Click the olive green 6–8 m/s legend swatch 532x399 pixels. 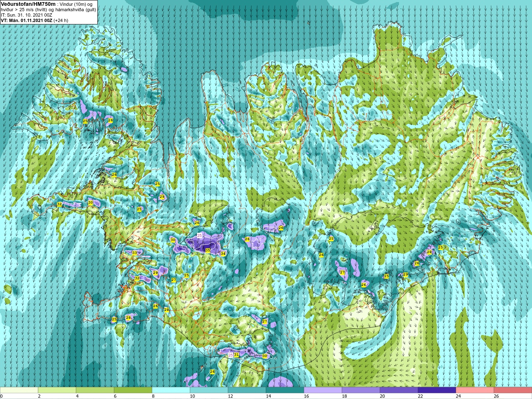[133, 390]
